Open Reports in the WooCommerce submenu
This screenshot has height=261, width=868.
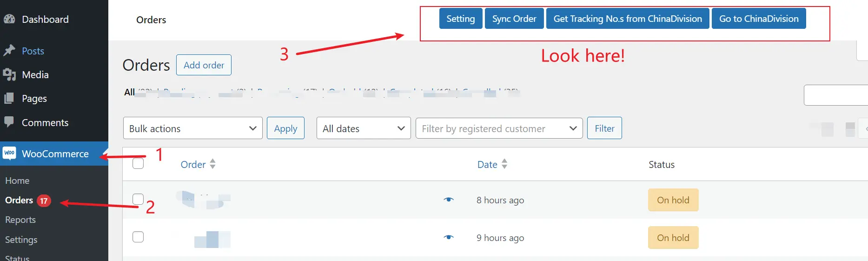[x=20, y=220]
